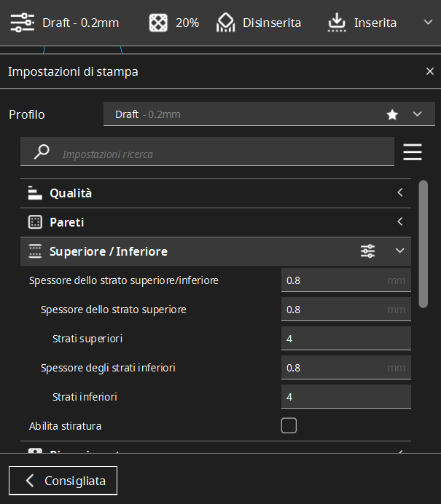Open the hamburger settings visibility menu

[x=413, y=152]
